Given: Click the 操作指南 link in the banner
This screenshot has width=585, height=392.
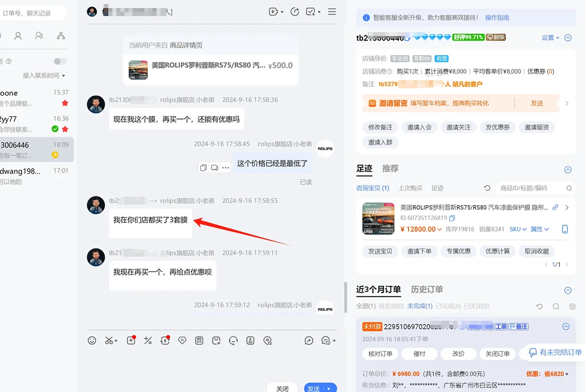Looking at the screenshot, I should coord(498,18).
